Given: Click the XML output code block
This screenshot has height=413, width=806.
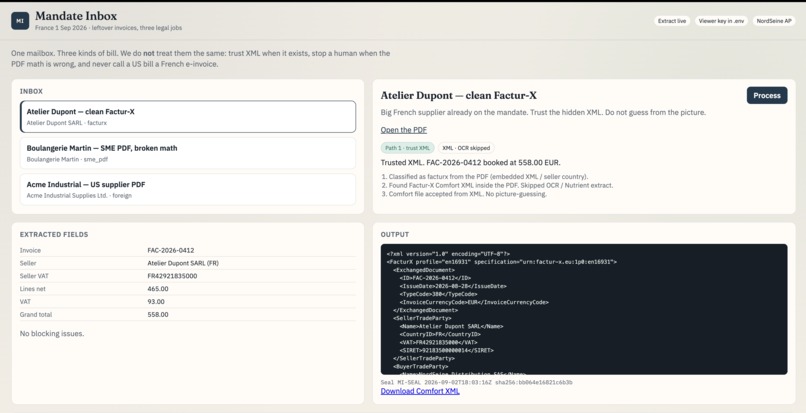Looking at the screenshot, I should click(584, 309).
